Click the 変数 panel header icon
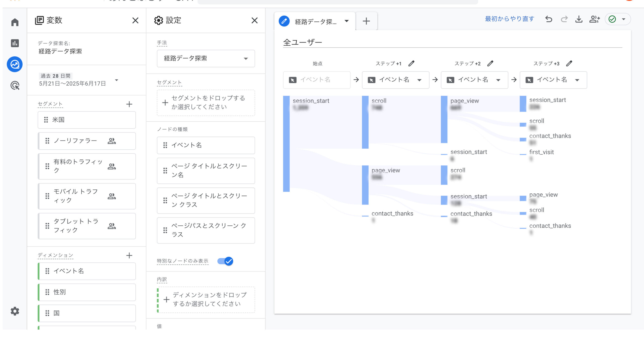The height and width of the screenshot is (348, 644). [x=39, y=20]
